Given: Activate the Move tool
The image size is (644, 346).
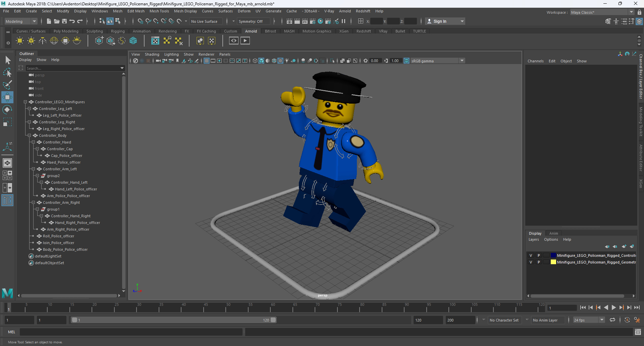Looking at the screenshot, I should click(7, 97).
